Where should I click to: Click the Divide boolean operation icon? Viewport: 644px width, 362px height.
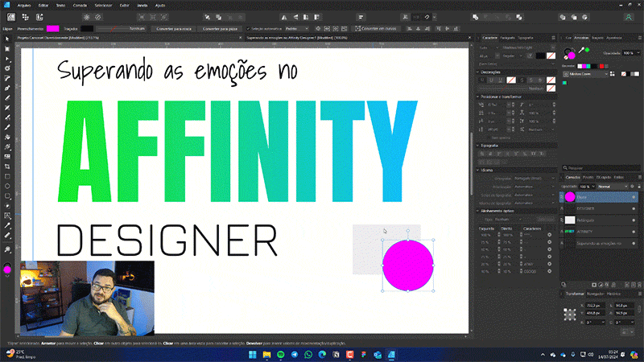519,17
